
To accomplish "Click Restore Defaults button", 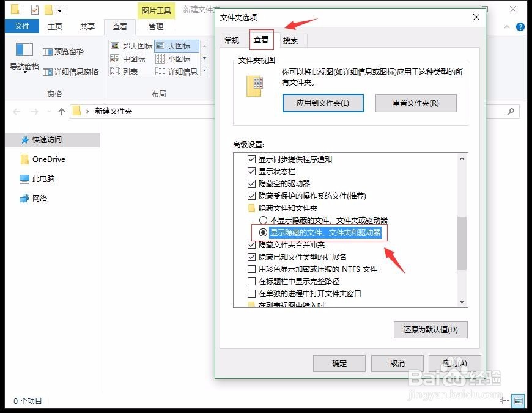I will point(430,329).
